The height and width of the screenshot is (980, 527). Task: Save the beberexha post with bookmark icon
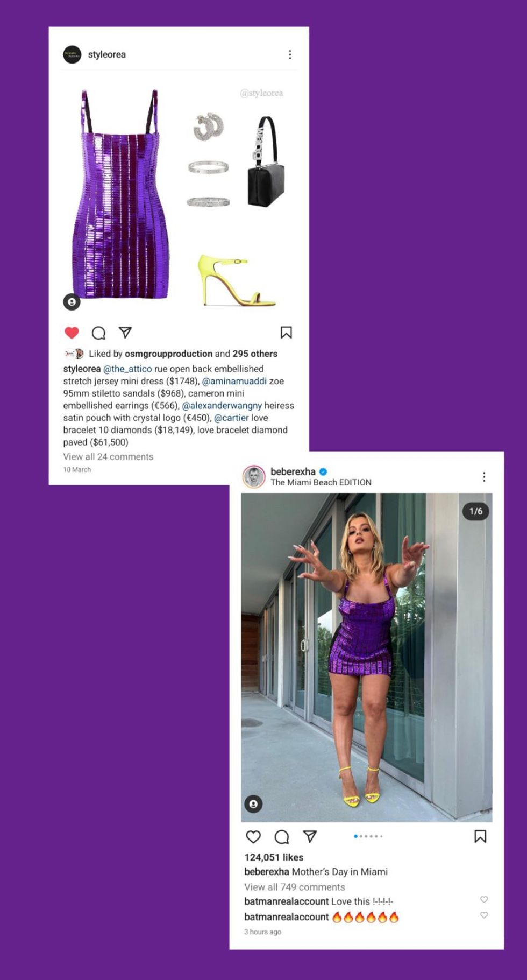[x=480, y=836]
